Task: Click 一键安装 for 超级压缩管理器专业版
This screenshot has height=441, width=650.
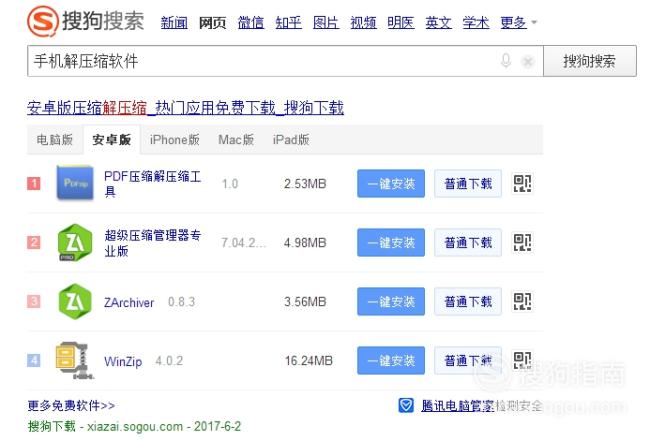Action: click(x=391, y=242)
